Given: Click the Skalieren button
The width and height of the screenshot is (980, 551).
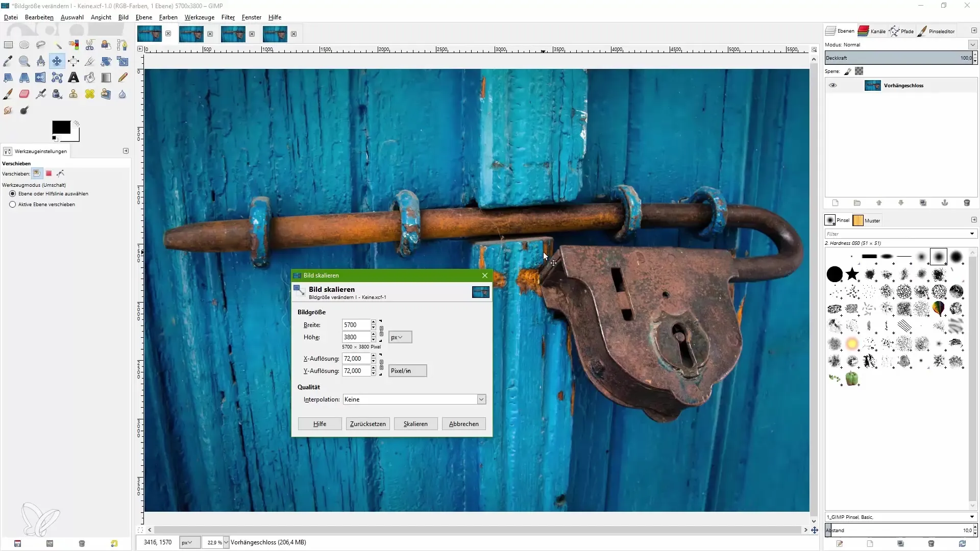Looking at the screenshot, I should pos(415,424).
